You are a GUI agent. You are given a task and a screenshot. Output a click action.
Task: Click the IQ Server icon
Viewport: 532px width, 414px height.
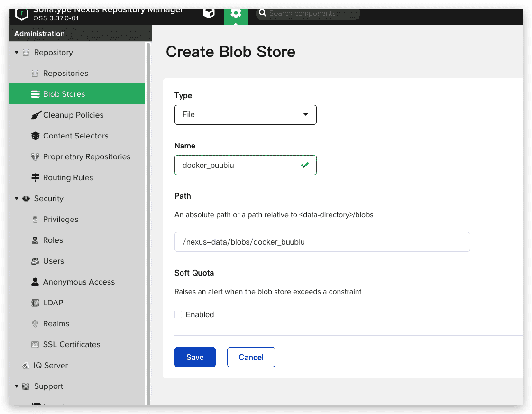point(26,366)
